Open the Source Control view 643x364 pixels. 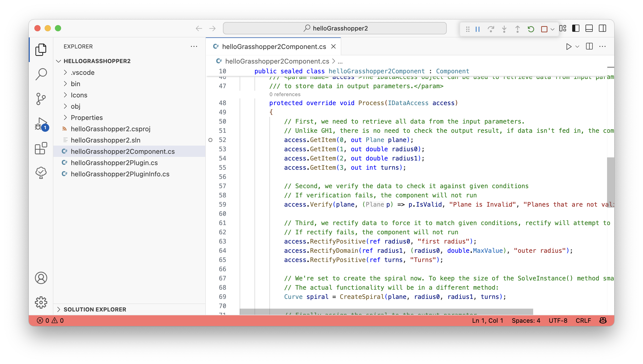tap(41, 99)
